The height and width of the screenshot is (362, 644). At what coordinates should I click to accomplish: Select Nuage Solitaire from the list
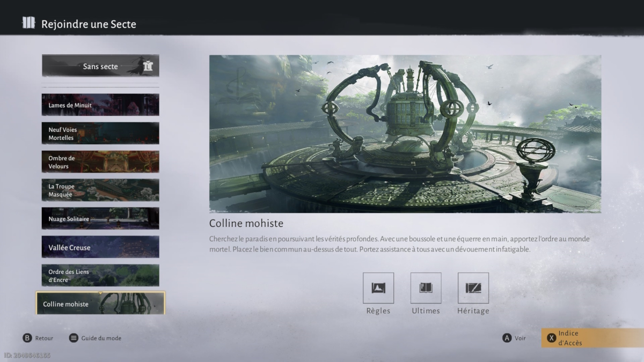coord(100,219)
